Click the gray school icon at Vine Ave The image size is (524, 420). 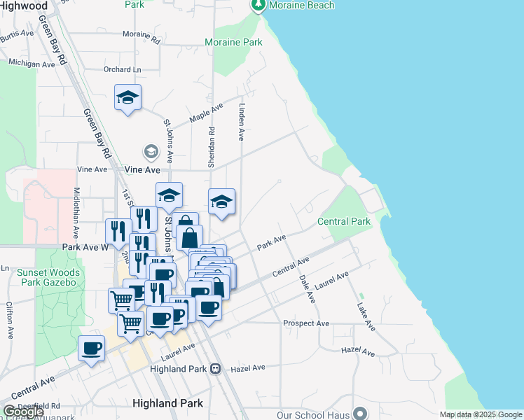click(x=150, y=151)
